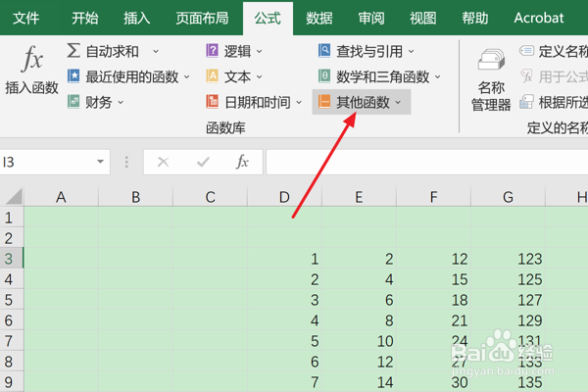
Task: Switch to the 开始 (Home) tab
Action: (x=85, y=18)
